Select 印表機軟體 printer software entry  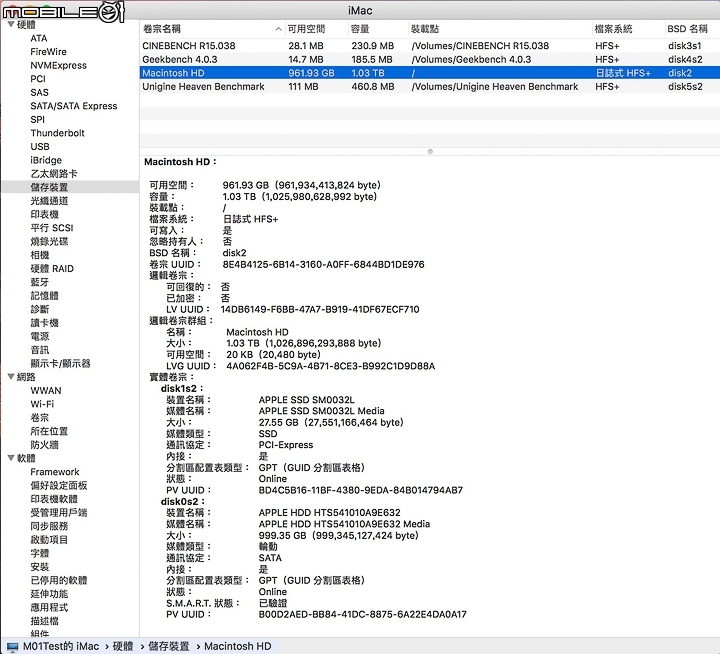pyautogui.click(x=54, y=499)
